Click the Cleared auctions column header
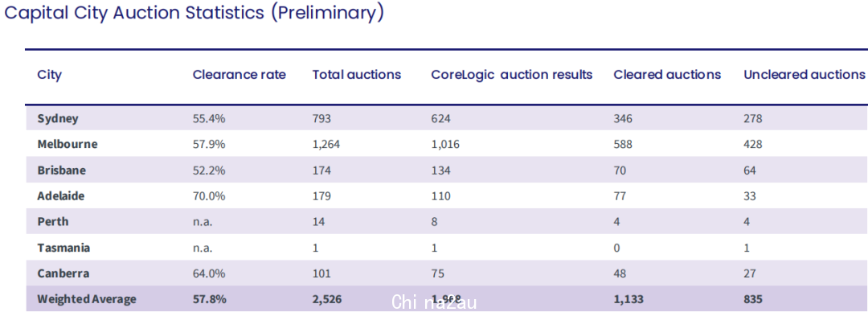 (667, 75)
